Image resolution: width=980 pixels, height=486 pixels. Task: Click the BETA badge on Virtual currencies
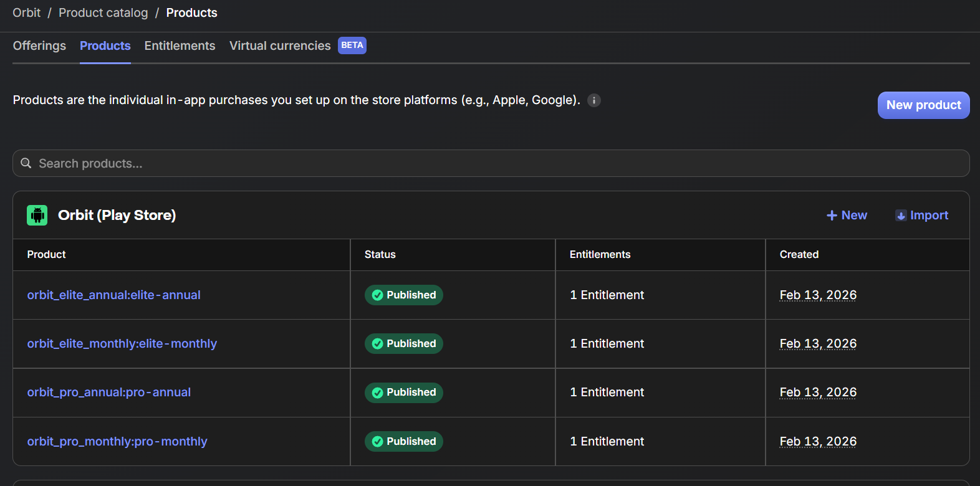352,45
